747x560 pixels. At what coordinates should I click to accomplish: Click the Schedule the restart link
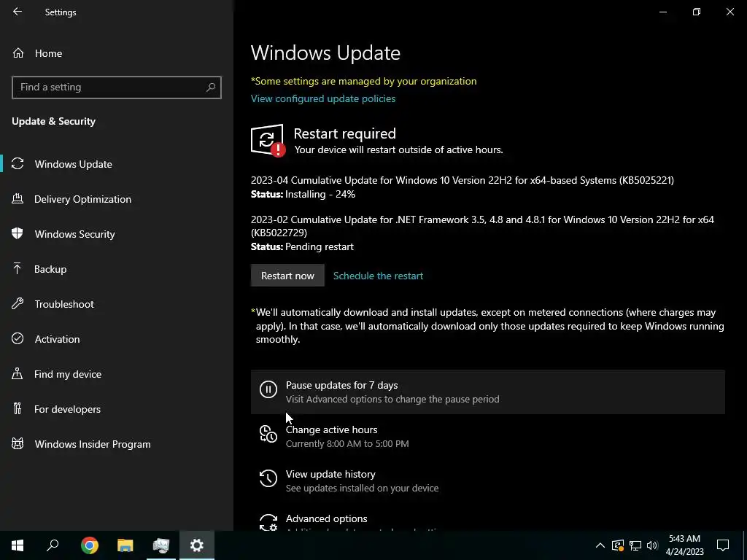378,276
